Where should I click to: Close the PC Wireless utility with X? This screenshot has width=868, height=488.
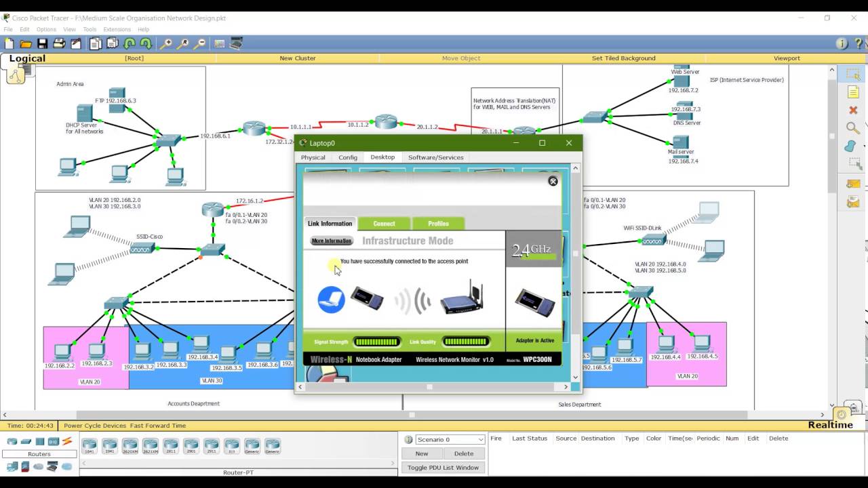(x=553, y=181)
